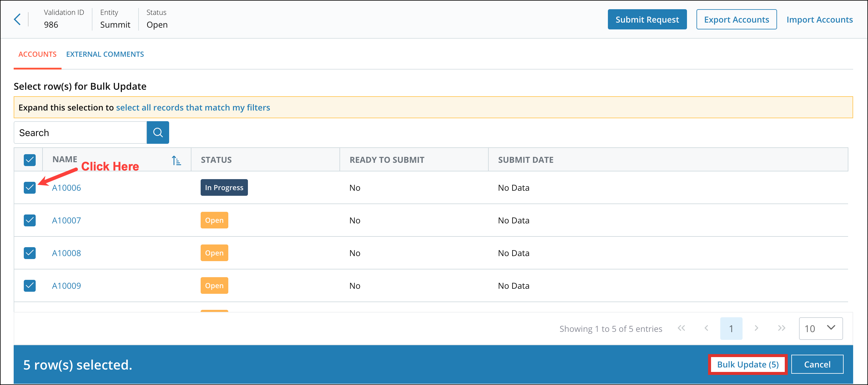Click the magnifier search button
This screenshot has height=385, width=868.
[158, 132]
